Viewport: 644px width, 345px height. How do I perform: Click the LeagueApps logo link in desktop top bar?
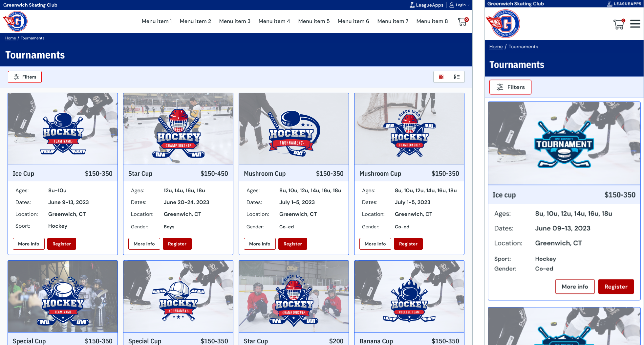pos(427,5)
